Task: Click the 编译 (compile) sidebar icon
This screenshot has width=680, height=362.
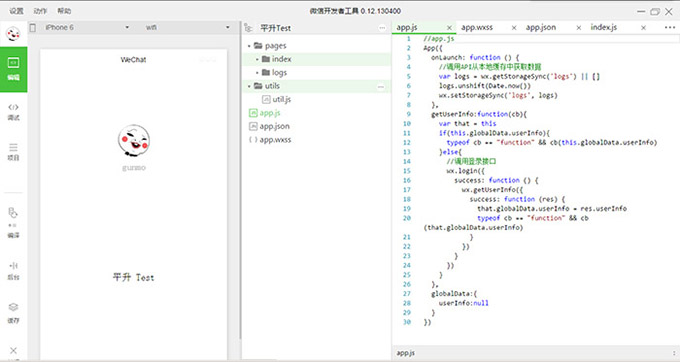Action: click(x=13, y=222)
